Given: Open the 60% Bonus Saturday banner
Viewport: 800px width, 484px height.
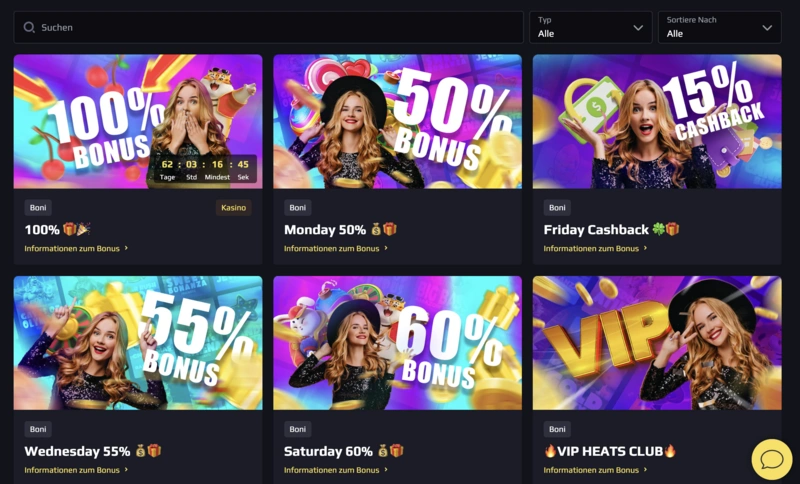Looking at the screenshot, I should point(397,343).
